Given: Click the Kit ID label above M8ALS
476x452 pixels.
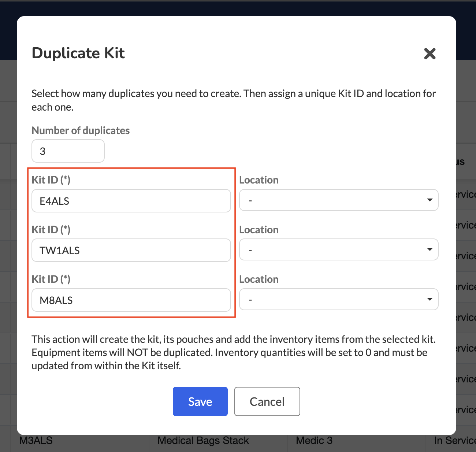Looking at the screenshot, I should [x=51, y=279].
